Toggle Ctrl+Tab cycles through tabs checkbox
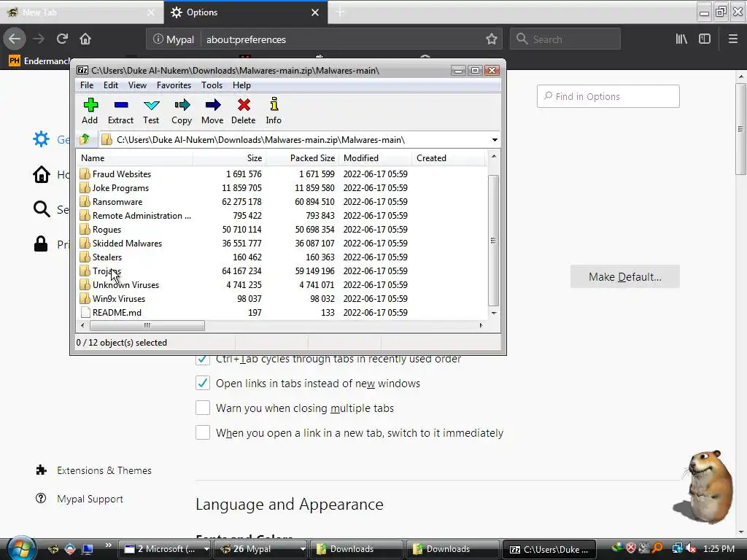Screen dimensions: 747x560 203,359
